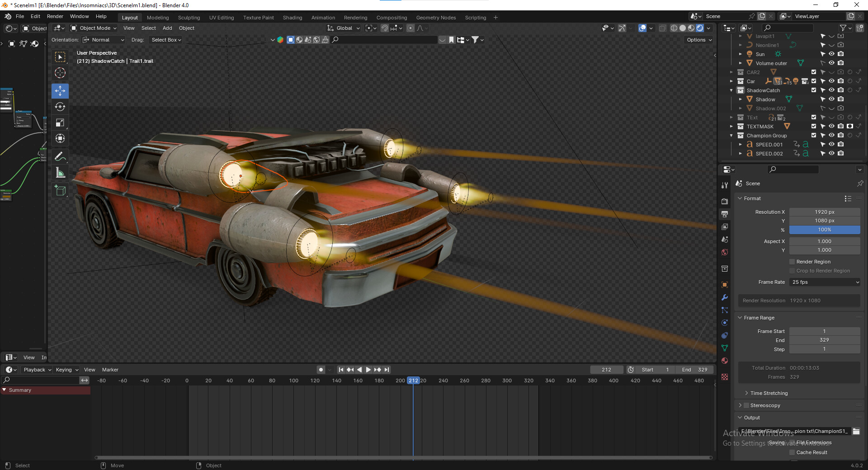Hide the Sun object in the outliner
Viewport: 868px width, 470px height.
pos(832,54)
